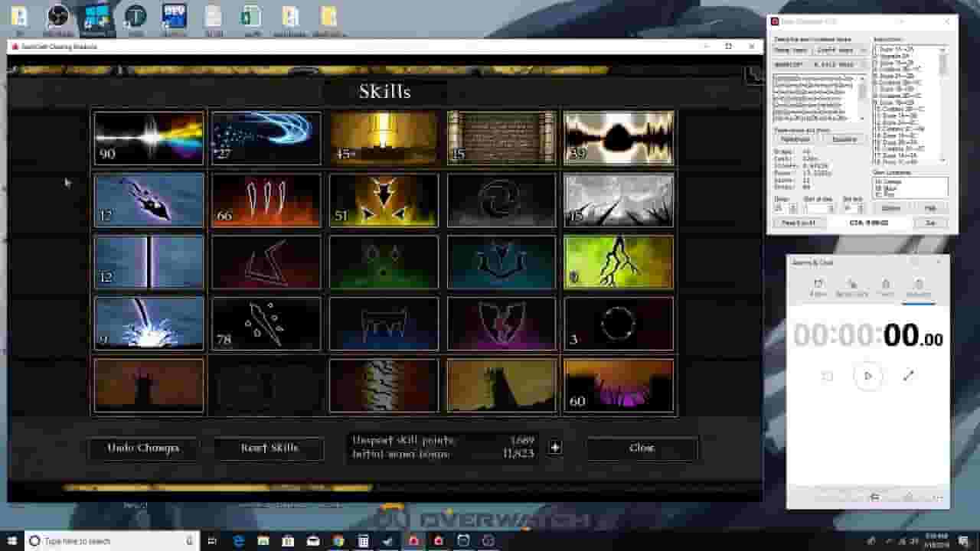Screen dimensions: 980x551
Task: Select the yellow converging arrows skill showing 51
Action: pyautogui.click(x=384, y=201)
